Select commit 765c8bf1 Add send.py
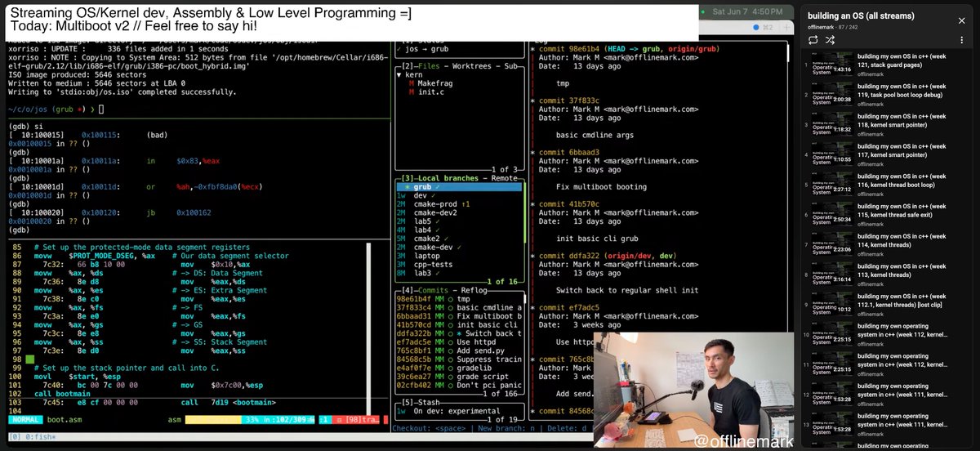This screenshot has width=980, height=451. [458, 351]
